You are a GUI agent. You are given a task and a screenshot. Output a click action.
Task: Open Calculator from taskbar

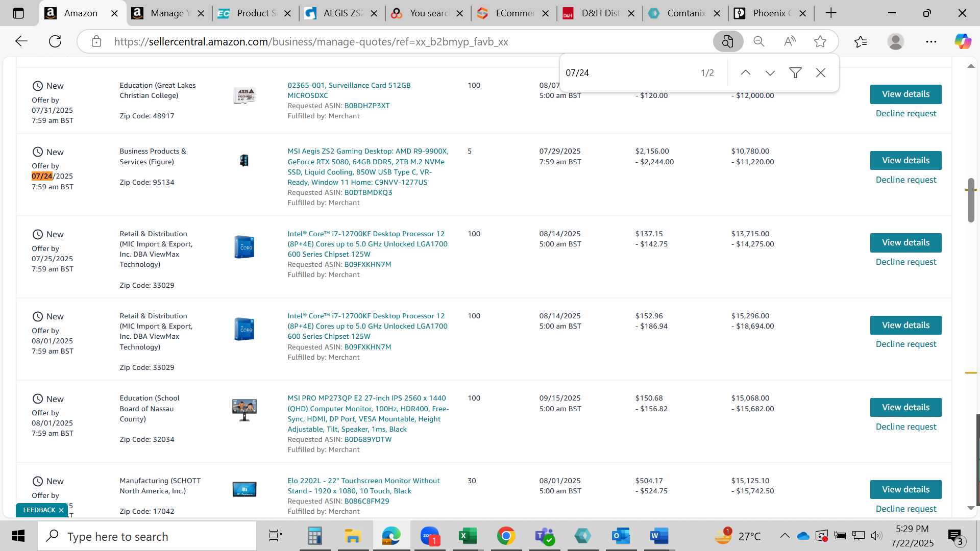[314, 536]
